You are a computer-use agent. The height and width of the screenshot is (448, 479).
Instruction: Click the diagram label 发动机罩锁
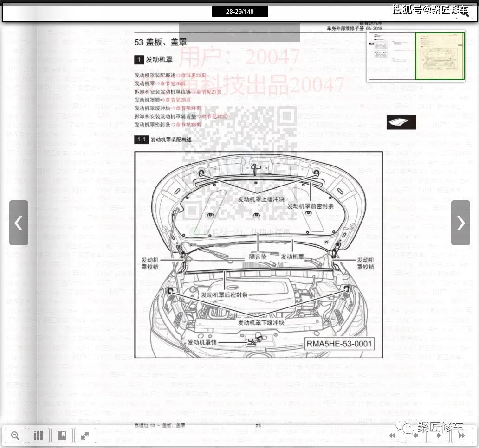[x=202, y=342]
